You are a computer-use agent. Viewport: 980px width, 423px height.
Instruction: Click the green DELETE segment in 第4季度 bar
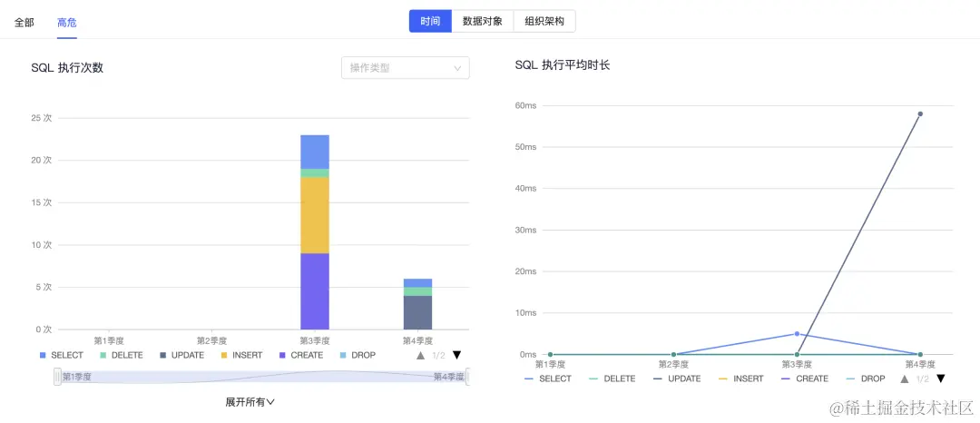417,291
